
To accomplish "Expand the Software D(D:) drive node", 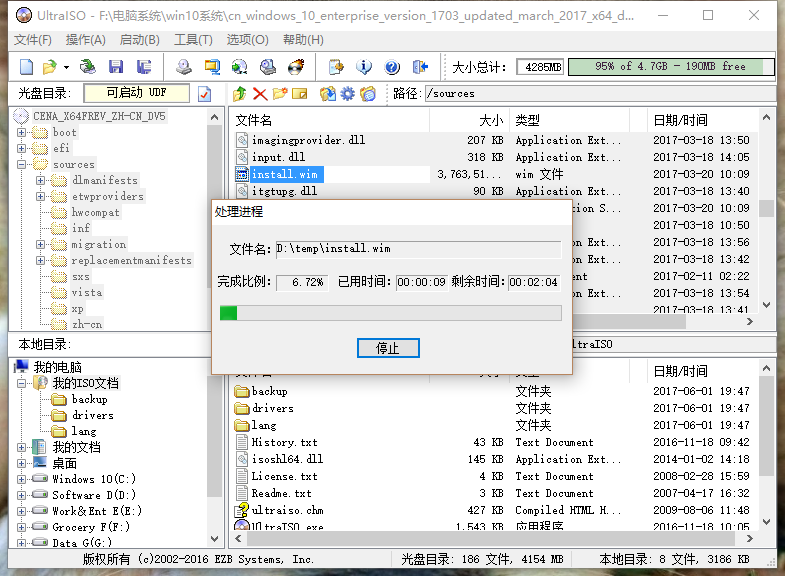I will [x=22, y=495].
